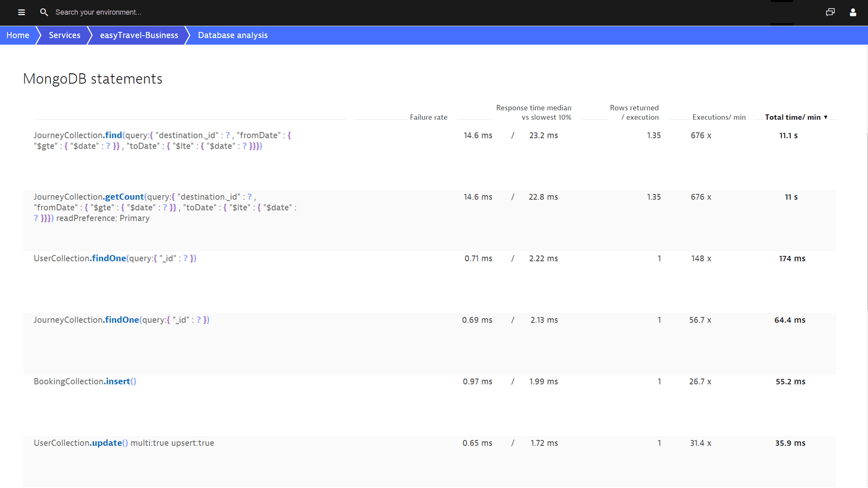The image size is (868, 488).
Task: Sort by Failure rate column
Action: click(x=429, y=117)
